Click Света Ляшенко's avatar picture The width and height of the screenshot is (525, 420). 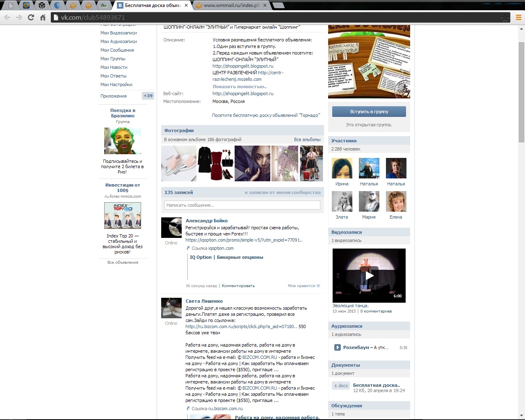pyautogui.click(x=171, y=308)
